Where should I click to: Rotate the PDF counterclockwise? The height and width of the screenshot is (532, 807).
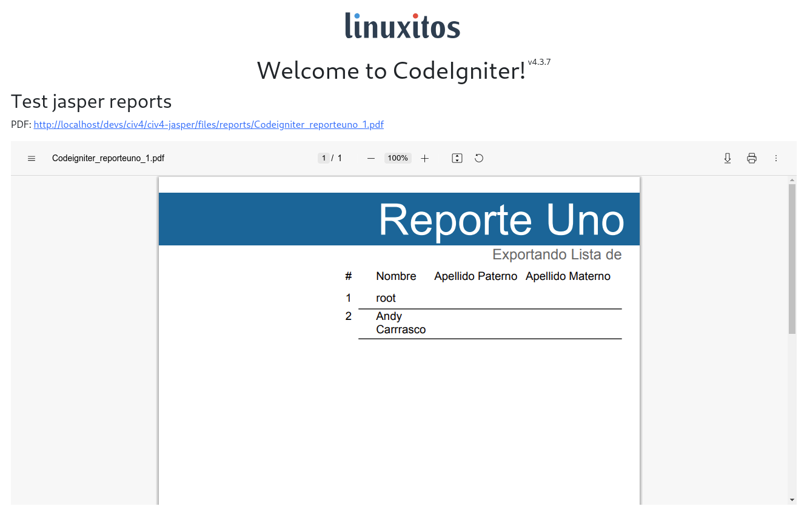pyautogui.click(x=479, y=158)
